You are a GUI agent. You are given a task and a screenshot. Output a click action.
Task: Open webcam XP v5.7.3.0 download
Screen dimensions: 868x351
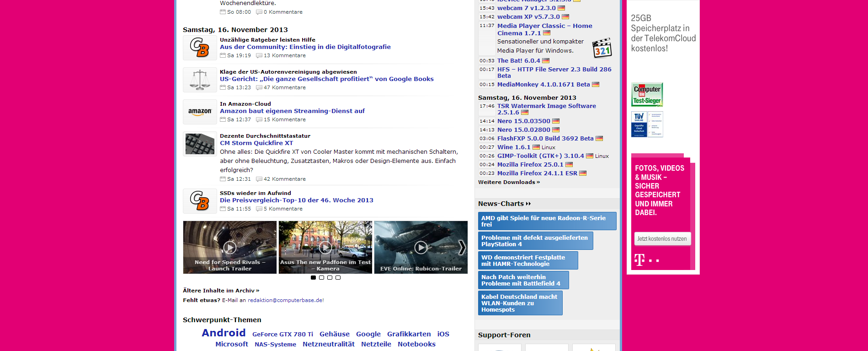528,16
